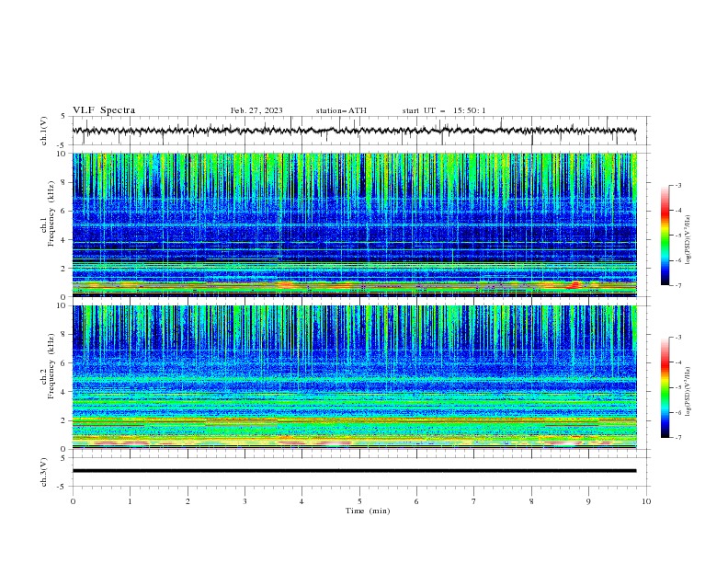Click the "-5" tick on ch.3(V) axis
Image resolution: width=728 pixels, height=563 pixels.
tap(62, 487)
